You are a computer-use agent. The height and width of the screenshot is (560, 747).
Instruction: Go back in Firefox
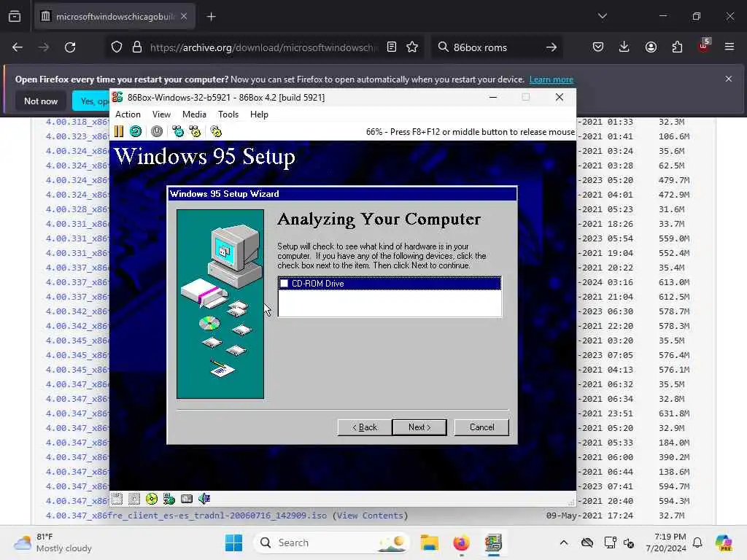tap(18, 47)
